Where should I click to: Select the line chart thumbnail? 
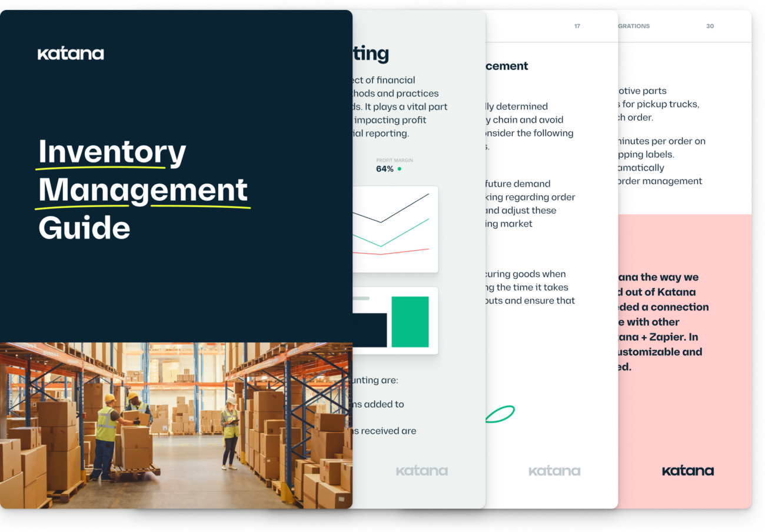(394, 229)
